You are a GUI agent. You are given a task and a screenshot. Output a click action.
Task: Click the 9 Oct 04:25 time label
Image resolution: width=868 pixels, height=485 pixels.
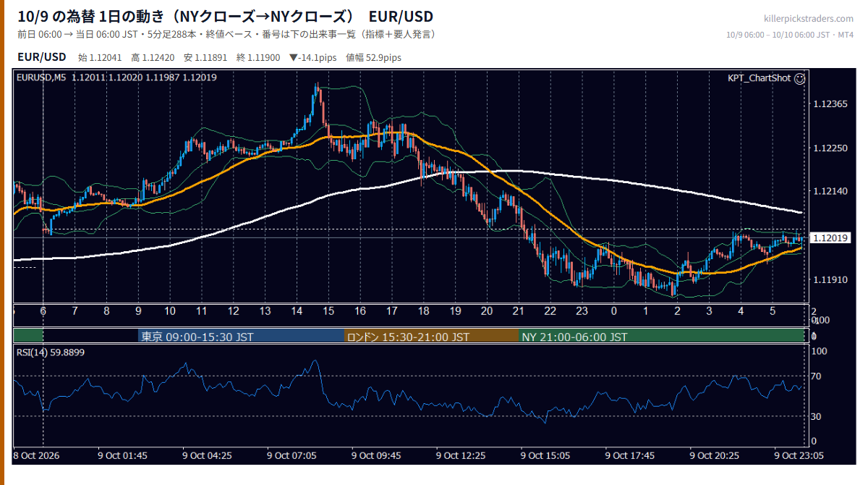pos(207,456)
